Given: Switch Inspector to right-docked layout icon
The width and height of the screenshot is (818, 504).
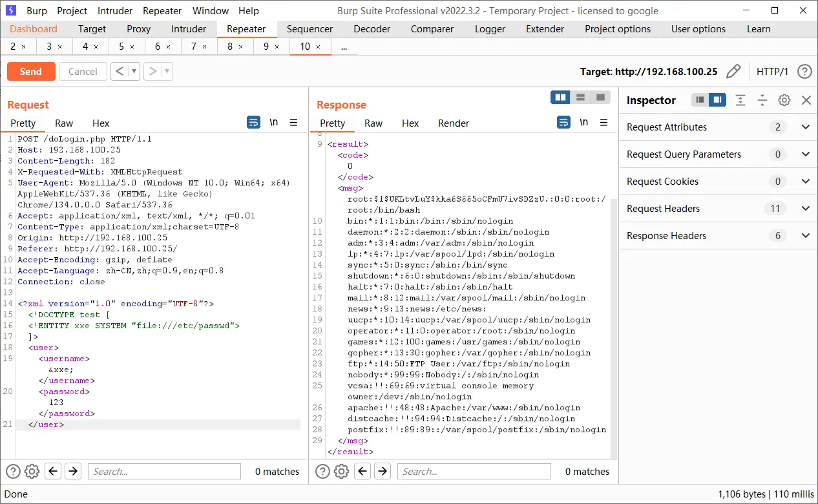Looking at the screenshot, I should 717,100.
